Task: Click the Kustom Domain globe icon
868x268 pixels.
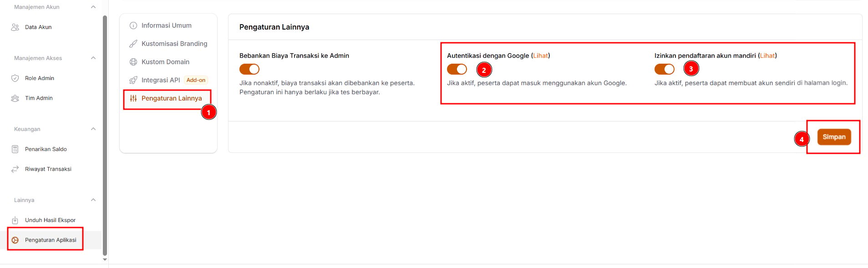Action: coord(133,62)
